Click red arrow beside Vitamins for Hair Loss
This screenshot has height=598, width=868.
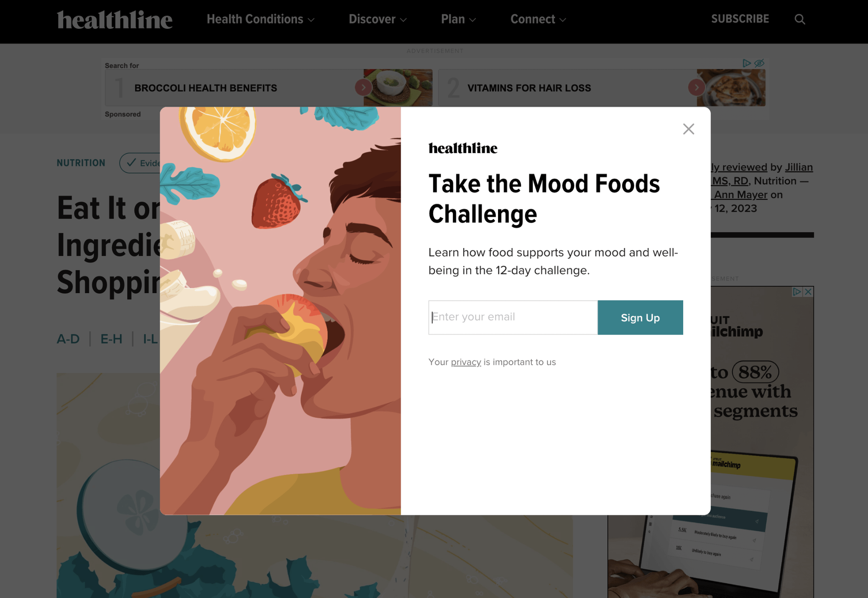point(696,88)
